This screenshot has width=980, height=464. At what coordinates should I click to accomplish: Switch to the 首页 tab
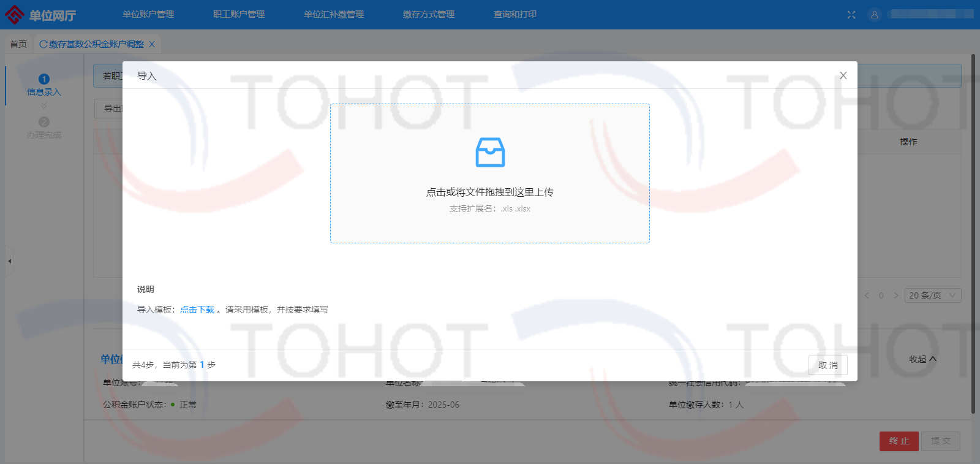pyautogui.click(x=18, y=44)
